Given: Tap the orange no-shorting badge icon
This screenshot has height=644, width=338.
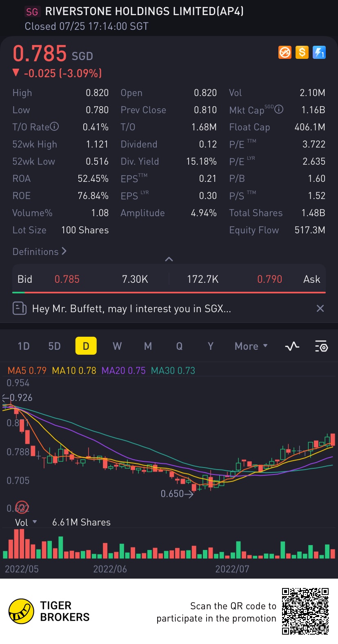Looking at the screenshot, I should coord(285,52).
